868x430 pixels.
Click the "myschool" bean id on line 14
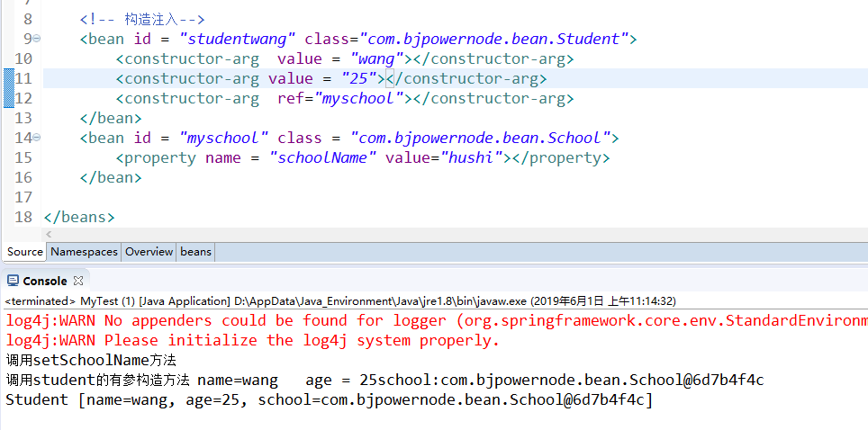point(224,138)
